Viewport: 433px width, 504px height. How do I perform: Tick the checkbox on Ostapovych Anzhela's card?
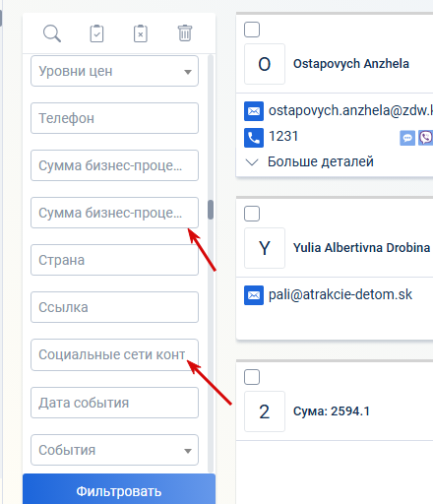point(252,30)
